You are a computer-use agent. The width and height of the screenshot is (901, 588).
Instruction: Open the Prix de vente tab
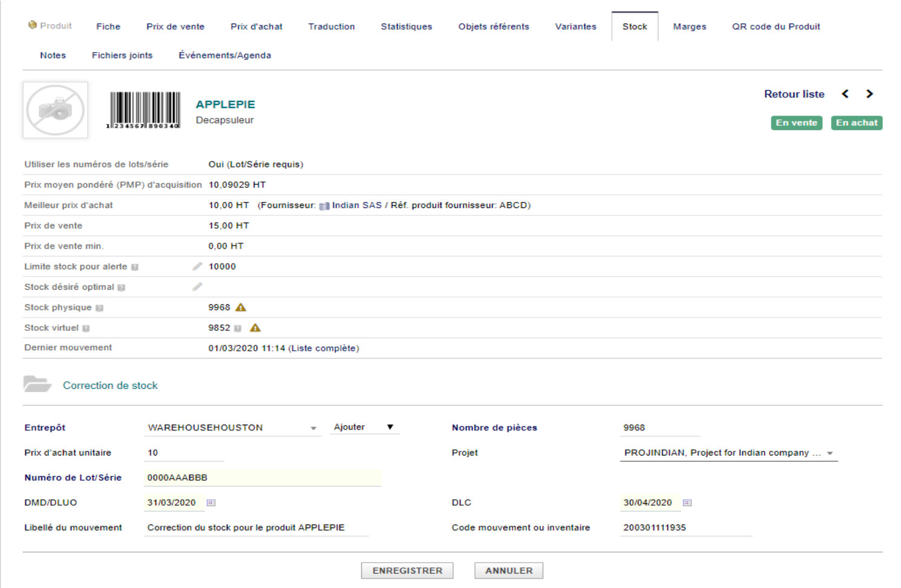coord(175,27)
